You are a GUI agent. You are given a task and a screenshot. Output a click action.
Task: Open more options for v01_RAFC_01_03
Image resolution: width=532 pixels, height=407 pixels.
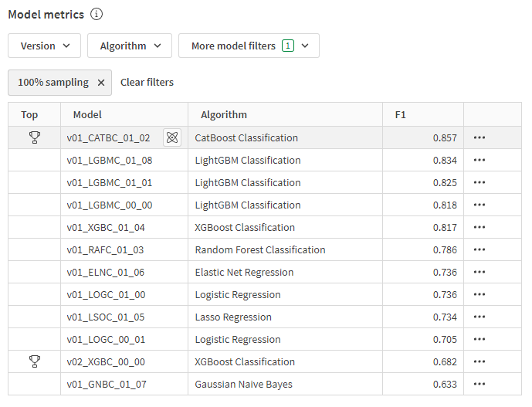click(479, 249)
